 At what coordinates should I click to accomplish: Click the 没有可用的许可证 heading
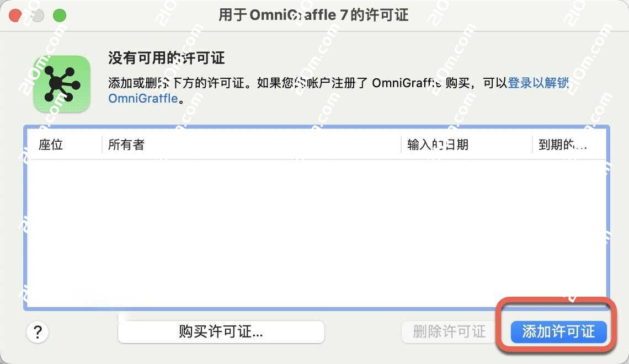click(x=166, y=58)
